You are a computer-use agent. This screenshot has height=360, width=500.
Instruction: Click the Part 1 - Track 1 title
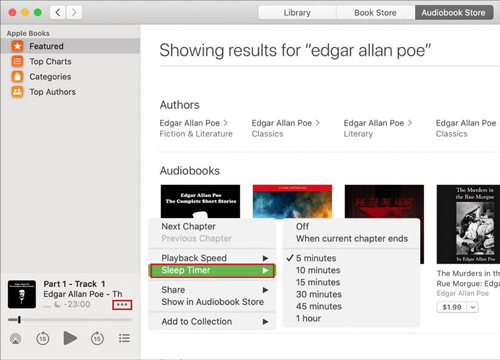click(x=74, y=284)
